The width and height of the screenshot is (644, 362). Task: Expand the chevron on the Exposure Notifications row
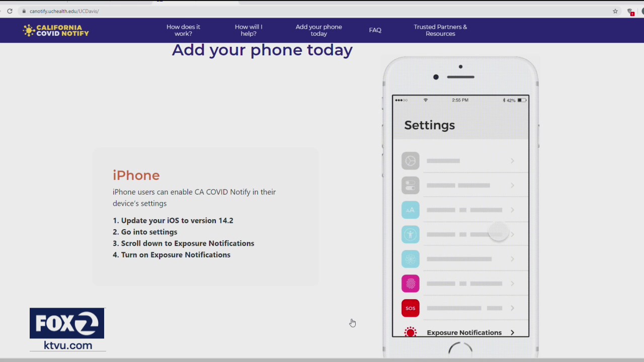pyautogui.click(x=512, y=332)
